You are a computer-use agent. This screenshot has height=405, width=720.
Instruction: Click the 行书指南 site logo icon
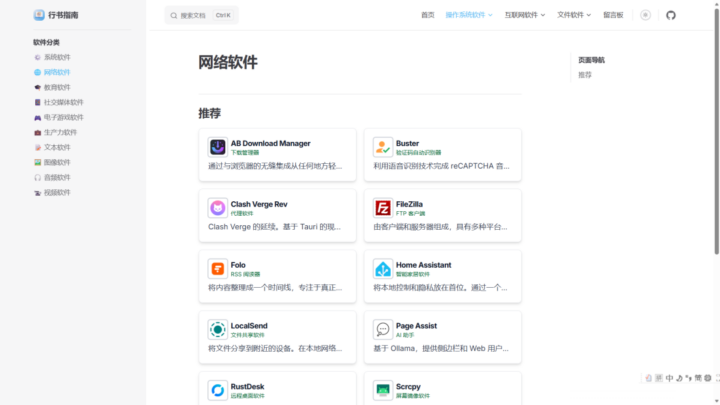click(39, 15)
